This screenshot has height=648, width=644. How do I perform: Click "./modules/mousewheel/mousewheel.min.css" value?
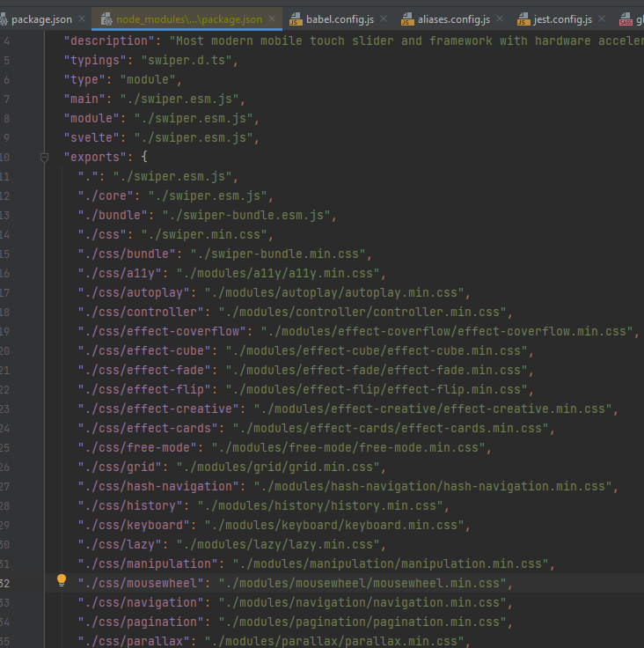coord(362,584)
